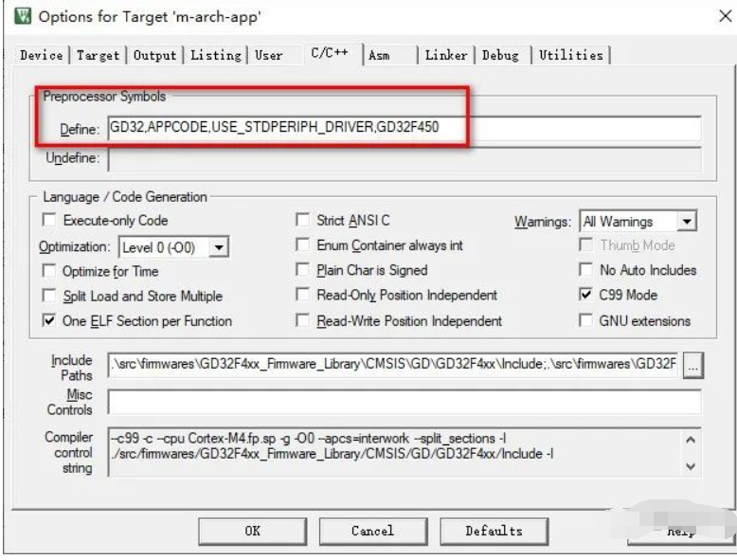Switch to the Linker tab
Image resolution: width=737 pixels, height=560 pixels.
point(445,55)
